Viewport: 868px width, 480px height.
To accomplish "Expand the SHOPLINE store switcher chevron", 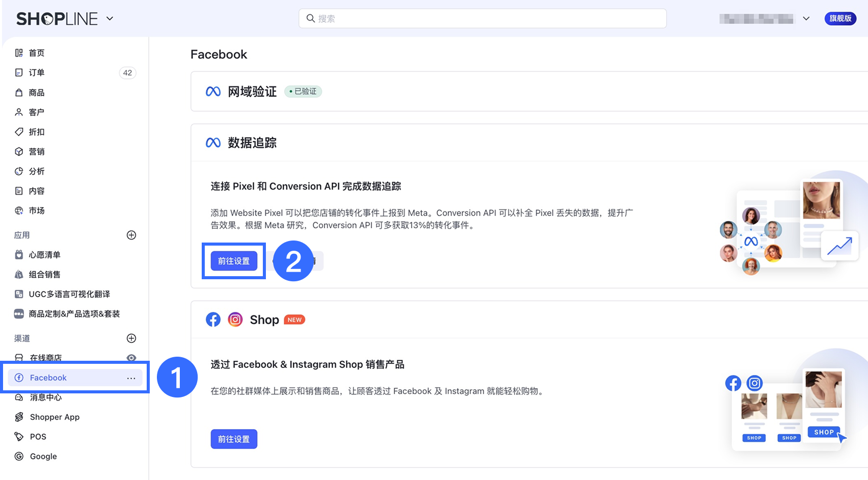I will coord(110,19).
